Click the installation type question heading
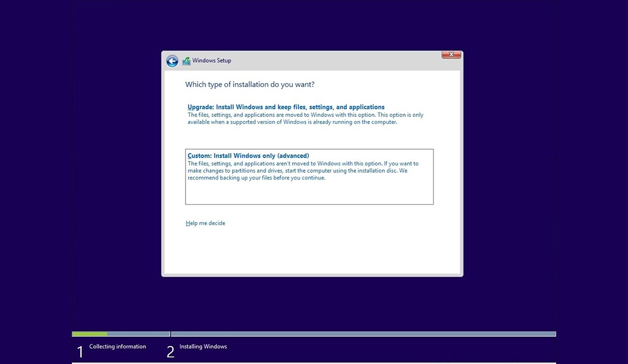Viewport: 628px width, 364px height. [250, 84]
